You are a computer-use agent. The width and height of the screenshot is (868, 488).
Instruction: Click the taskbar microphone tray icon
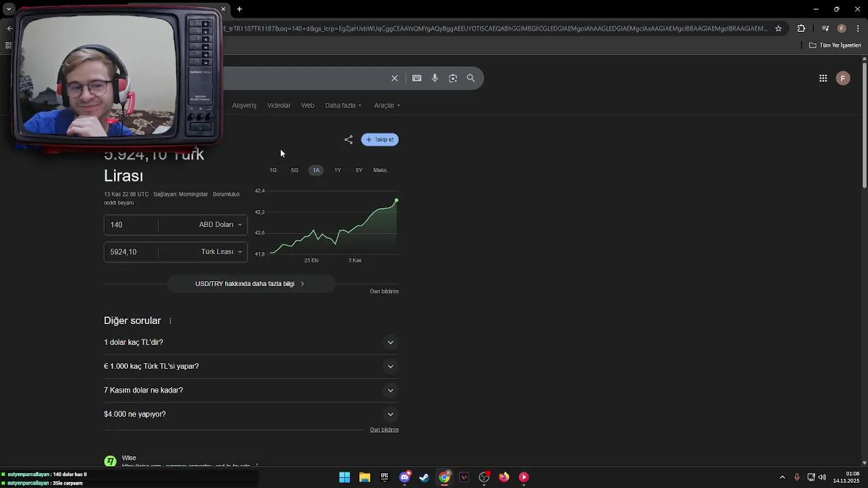pyautogui.click(x=797, y=477)
